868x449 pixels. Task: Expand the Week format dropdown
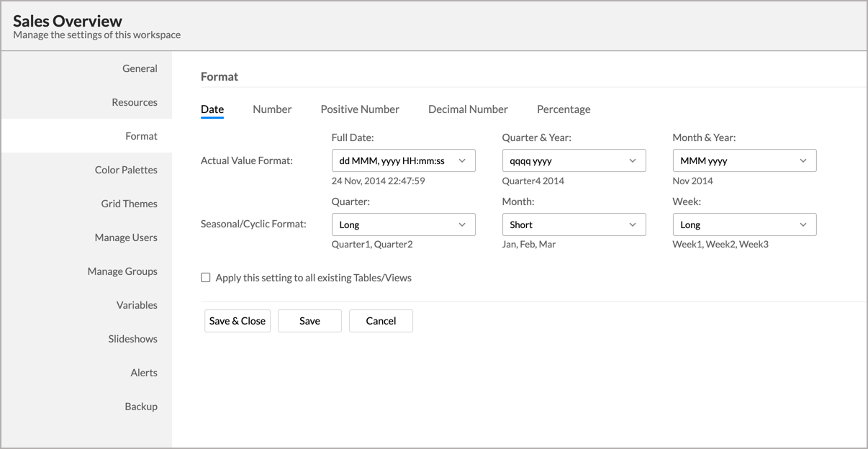[x=744, y=224]
